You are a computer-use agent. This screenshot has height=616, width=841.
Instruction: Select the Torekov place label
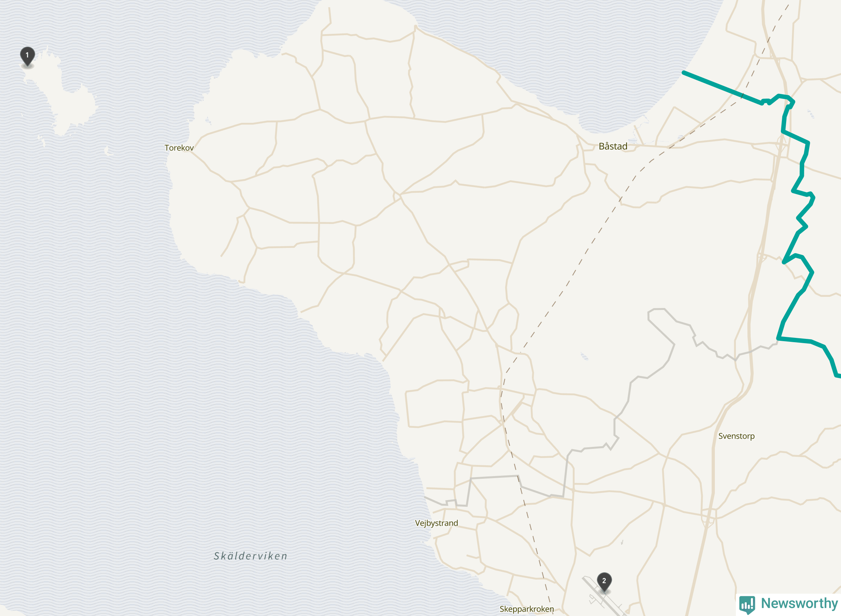coord(179,148)
